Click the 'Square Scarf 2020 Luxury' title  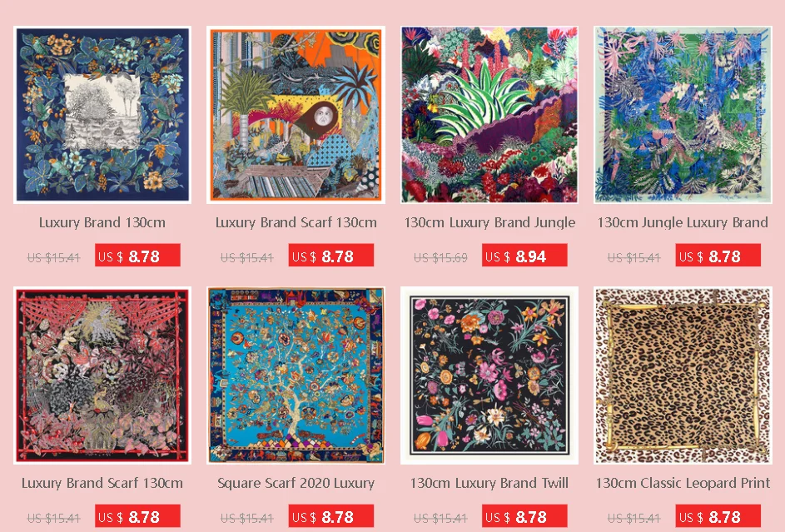(296, 483)
